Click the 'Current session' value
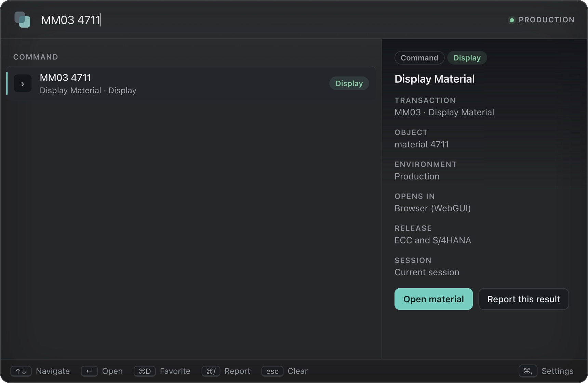Viewport: 588px width, 383px height. pos(427,272)
